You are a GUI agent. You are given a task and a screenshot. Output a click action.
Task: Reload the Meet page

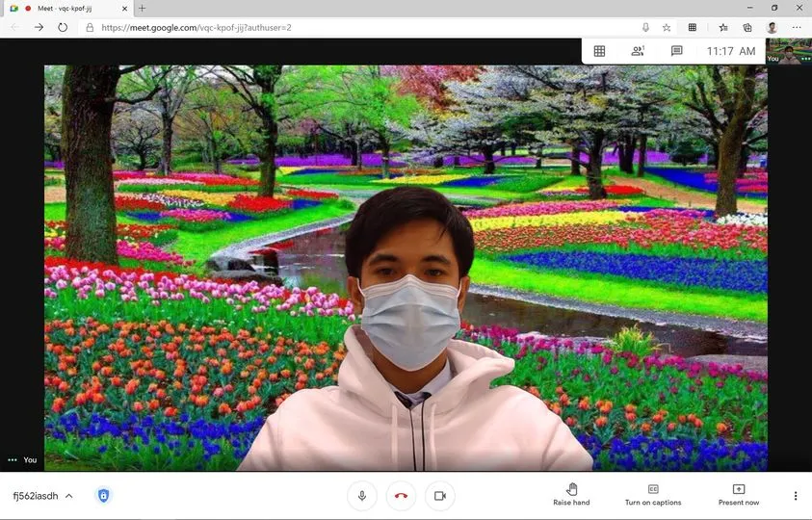pos(63,28)
